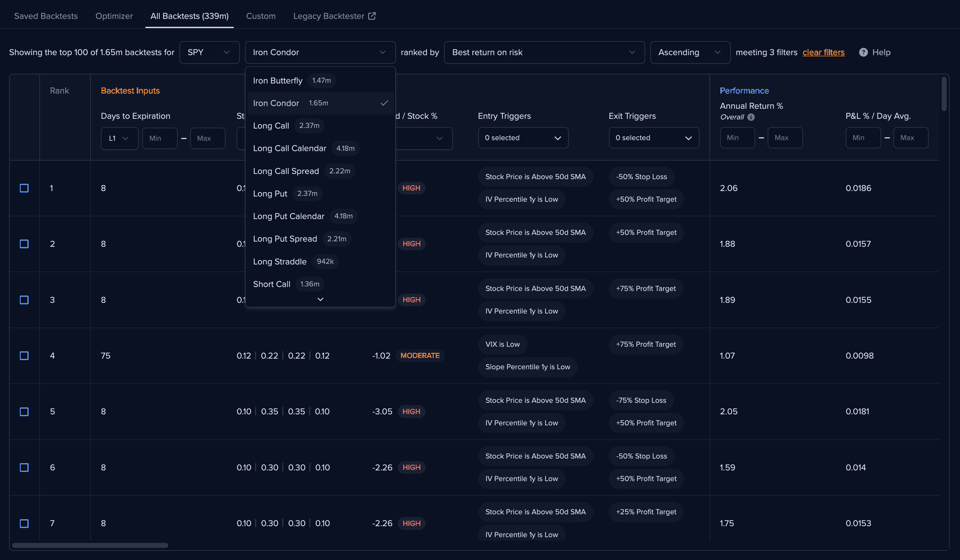The height and width of the screenshot is (560, 960).
Task: Click rank 1's -50% Stop Loss tag
Action: tap(641, 177)
